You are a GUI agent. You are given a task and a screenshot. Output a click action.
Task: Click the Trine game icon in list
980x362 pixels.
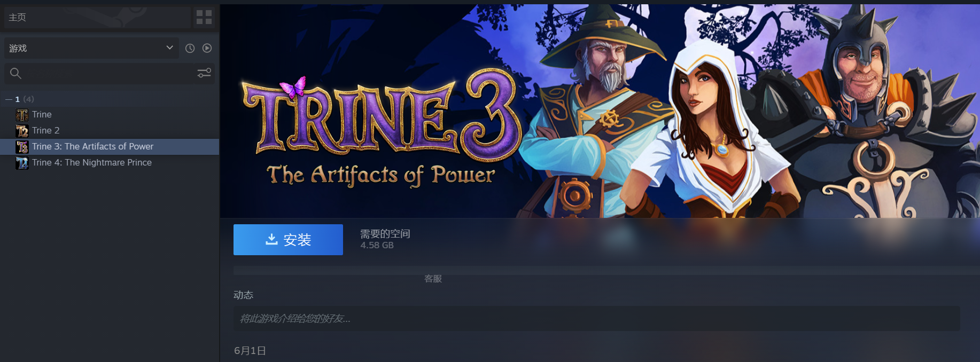22,115
